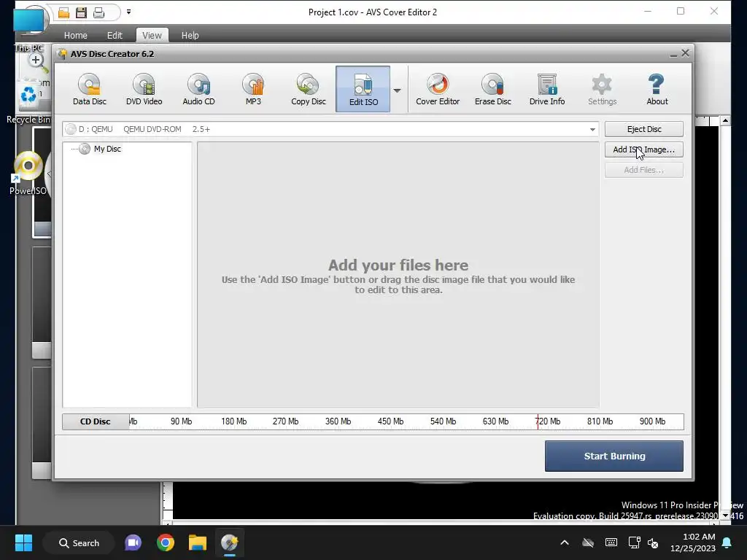Open the Home tab in Cover Editor

75,35
